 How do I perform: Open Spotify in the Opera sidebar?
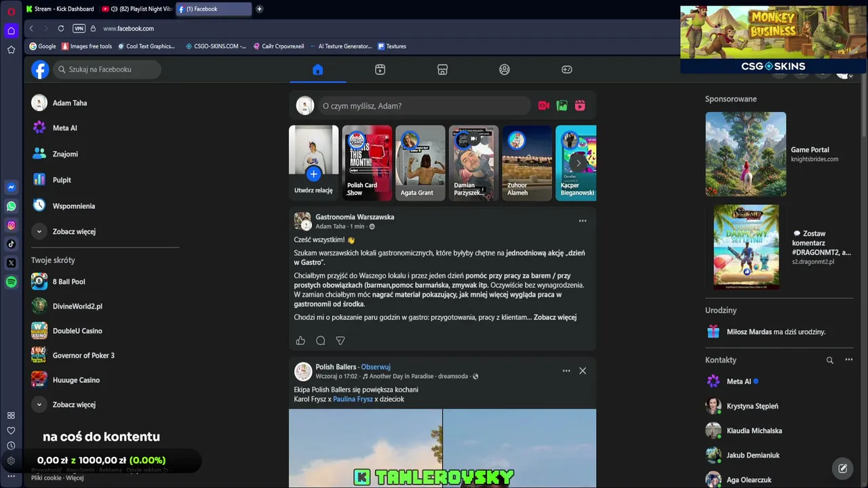click(11, 282)
